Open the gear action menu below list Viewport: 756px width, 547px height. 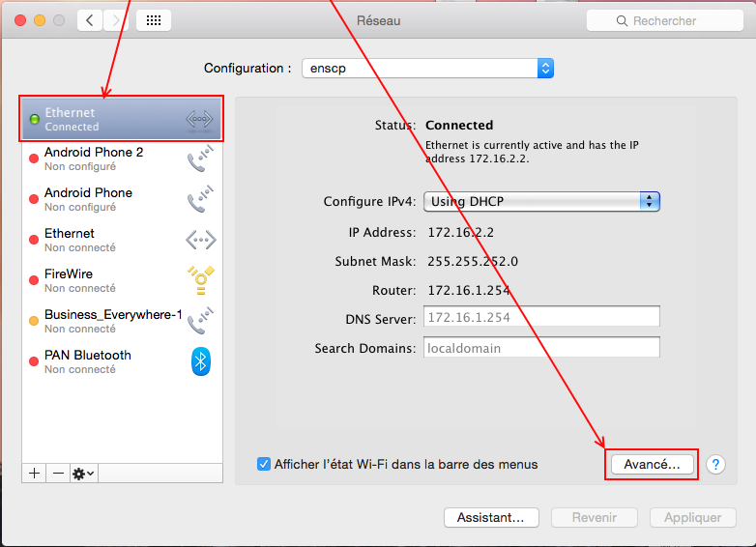84,473
